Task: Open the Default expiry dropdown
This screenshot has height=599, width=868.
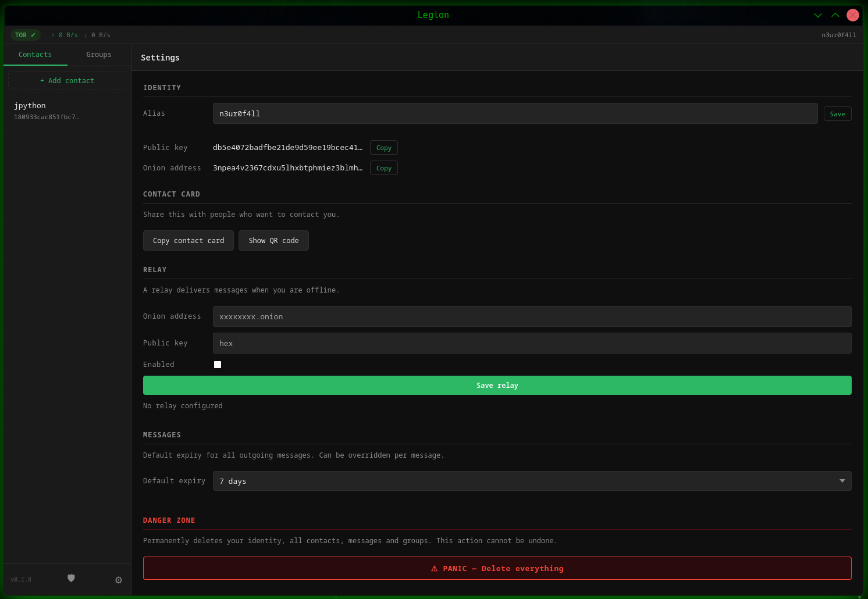Action: coord(532,481)
